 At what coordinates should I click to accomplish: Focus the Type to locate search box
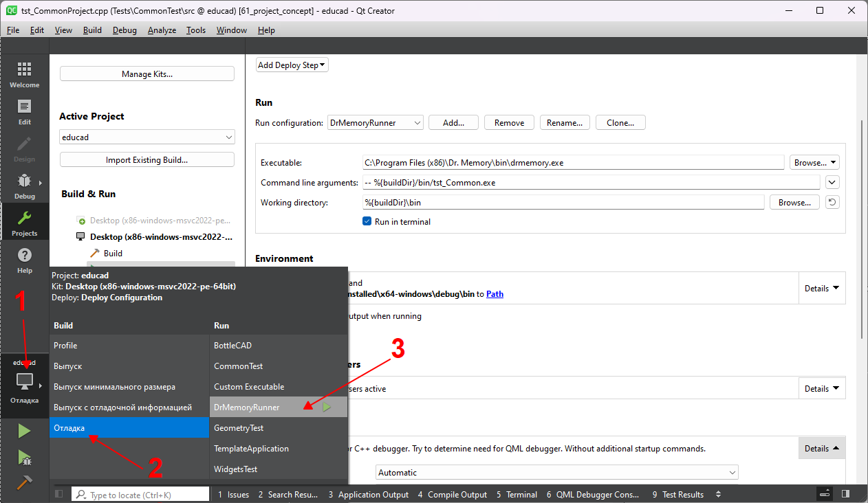coord(140,494)
